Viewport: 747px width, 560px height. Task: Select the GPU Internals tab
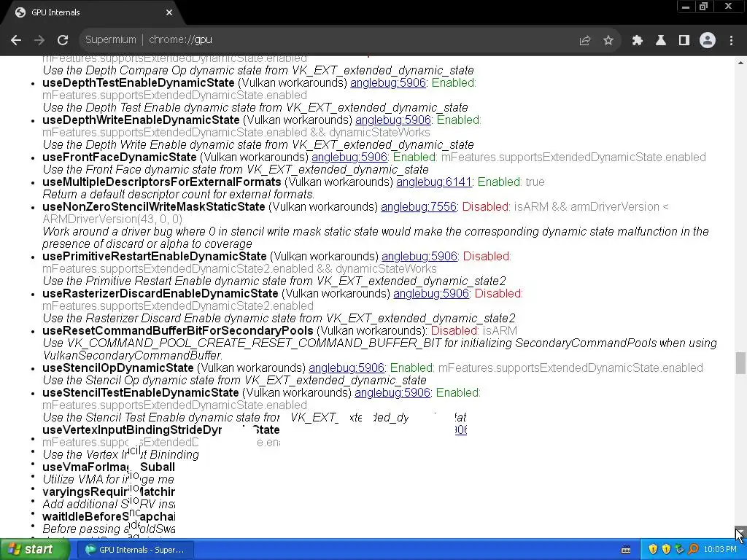coord(93,12)
